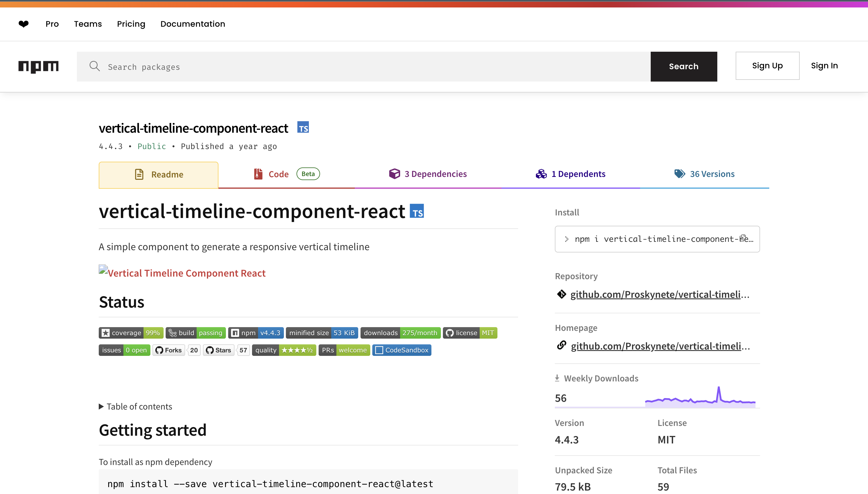Open the CodeSandbox badge

[402, 350]
